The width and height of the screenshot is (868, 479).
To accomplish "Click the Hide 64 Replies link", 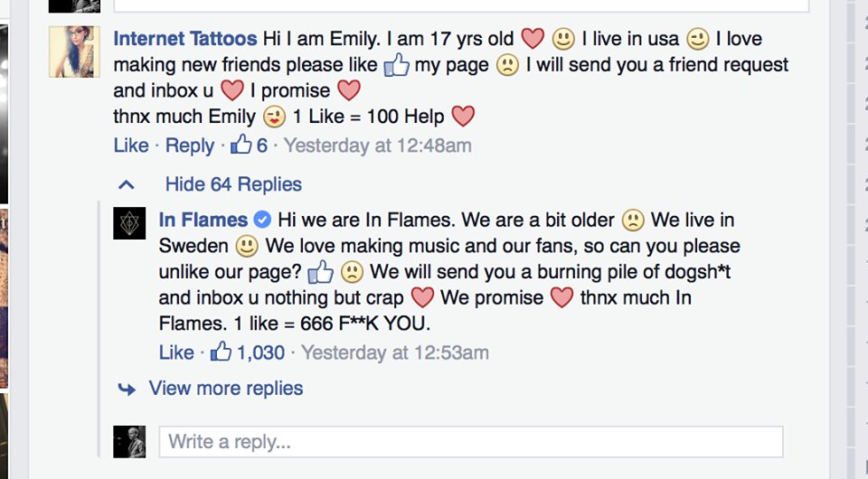I will click(x=233, y=184).
